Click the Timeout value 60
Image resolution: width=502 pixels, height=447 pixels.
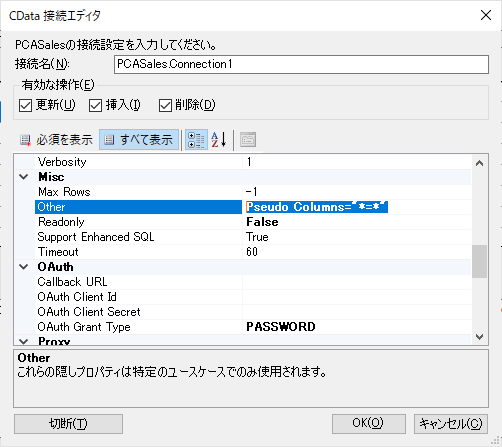pos(252,252)
